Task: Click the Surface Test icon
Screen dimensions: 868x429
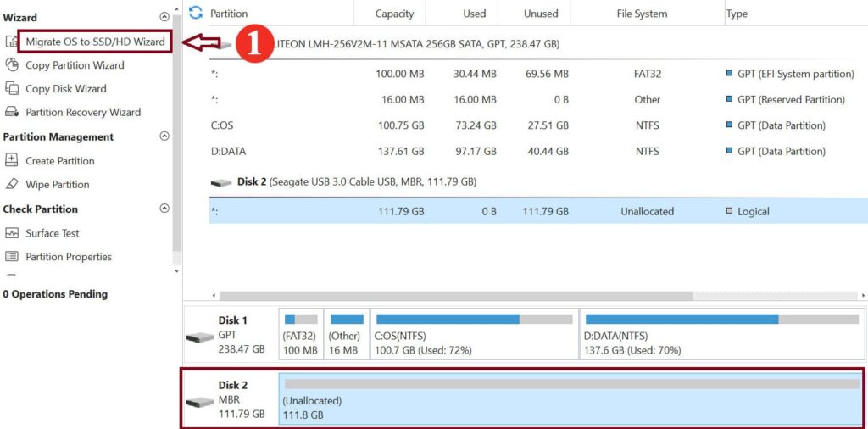Action: pos(12,233)
